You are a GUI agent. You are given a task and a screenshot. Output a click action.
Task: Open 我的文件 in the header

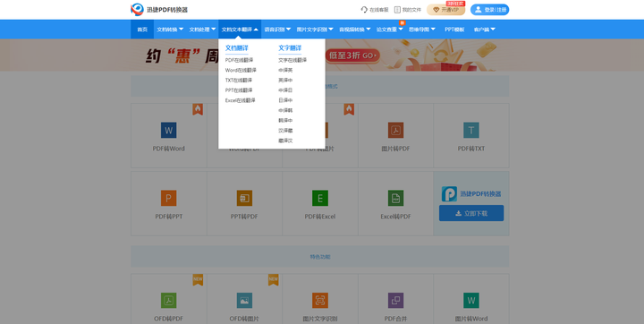click(408, 10)
